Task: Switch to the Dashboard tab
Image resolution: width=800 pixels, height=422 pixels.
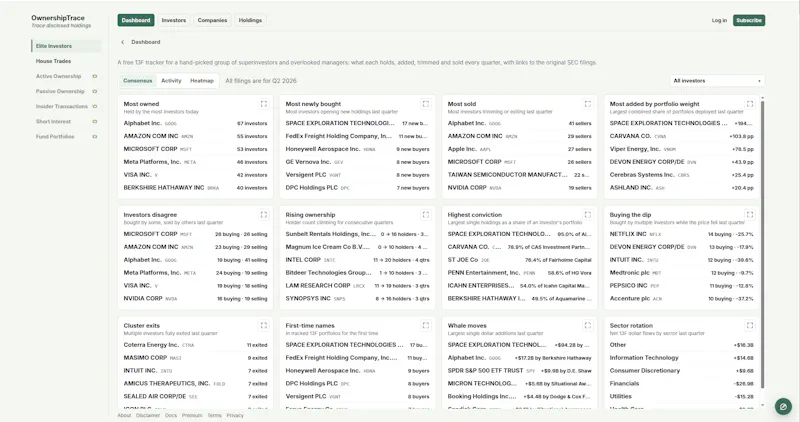Action: (x=136, y=20)
